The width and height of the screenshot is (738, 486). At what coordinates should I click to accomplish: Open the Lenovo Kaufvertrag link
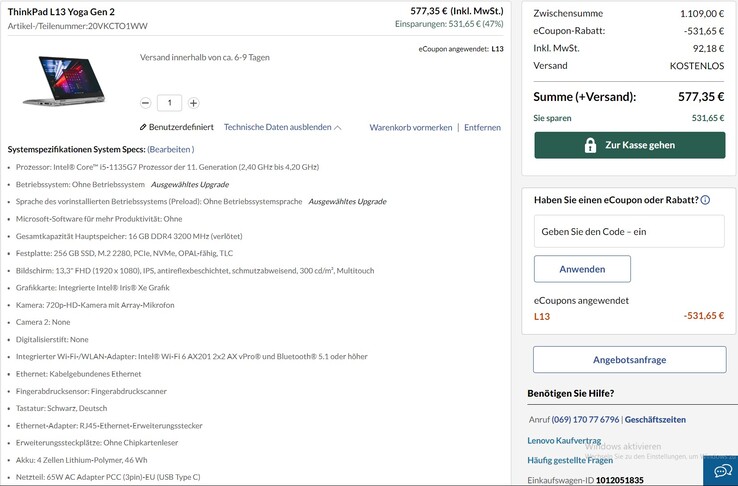[564, 440]
